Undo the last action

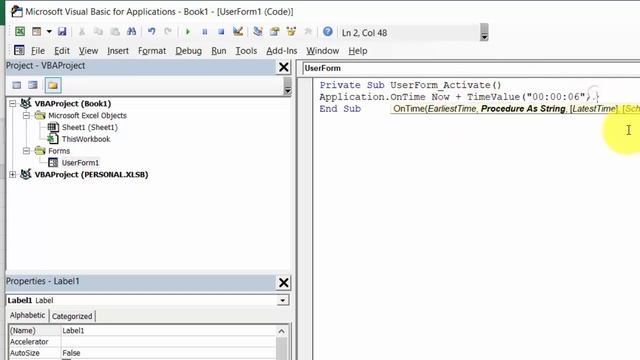tap(151, 31)
